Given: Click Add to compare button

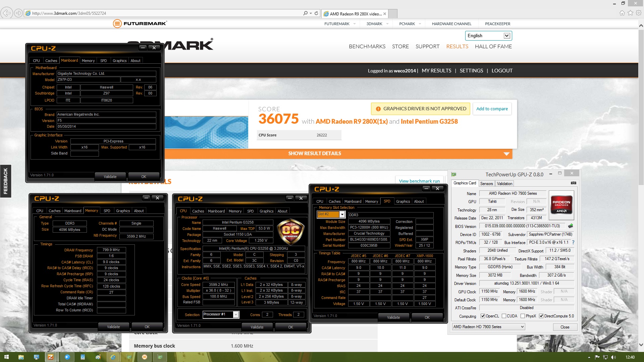Looking at the screenshot, I should pyautogui.click(x=492, y=109).
